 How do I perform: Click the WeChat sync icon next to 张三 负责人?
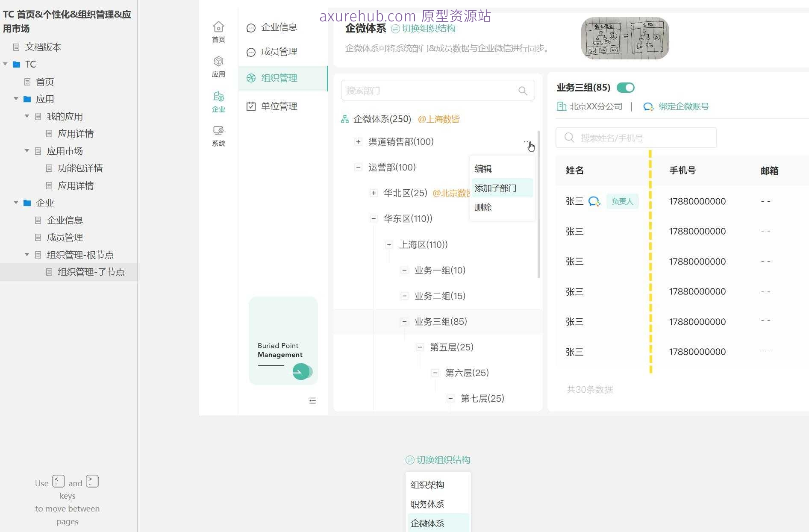click(x=594, y=202)
